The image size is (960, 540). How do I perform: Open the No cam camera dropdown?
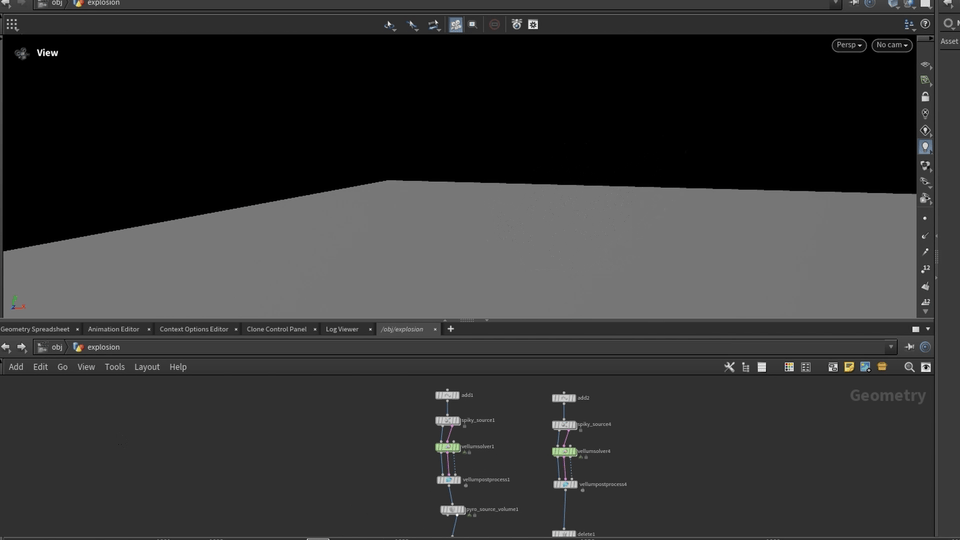891,45
